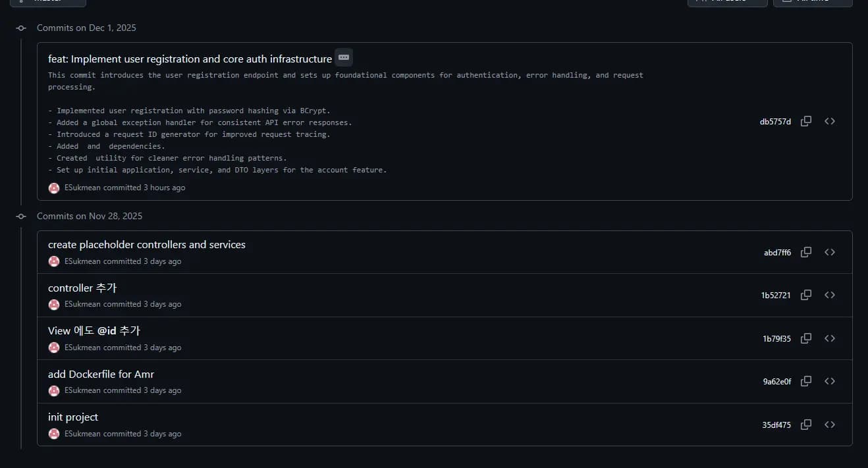The height and width of the screenshot is (468, 868).
Task: Open the 'add Dockerfile for Amr' commit
Action: tap(101, 375)
